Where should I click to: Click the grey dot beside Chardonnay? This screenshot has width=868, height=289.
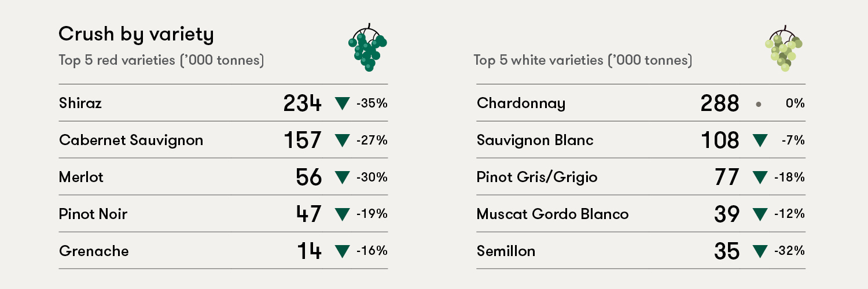pos(758,105)
